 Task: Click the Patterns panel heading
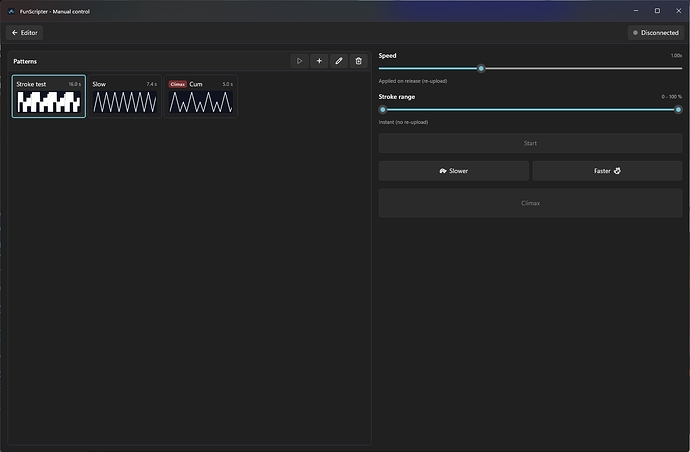[25, 61]
